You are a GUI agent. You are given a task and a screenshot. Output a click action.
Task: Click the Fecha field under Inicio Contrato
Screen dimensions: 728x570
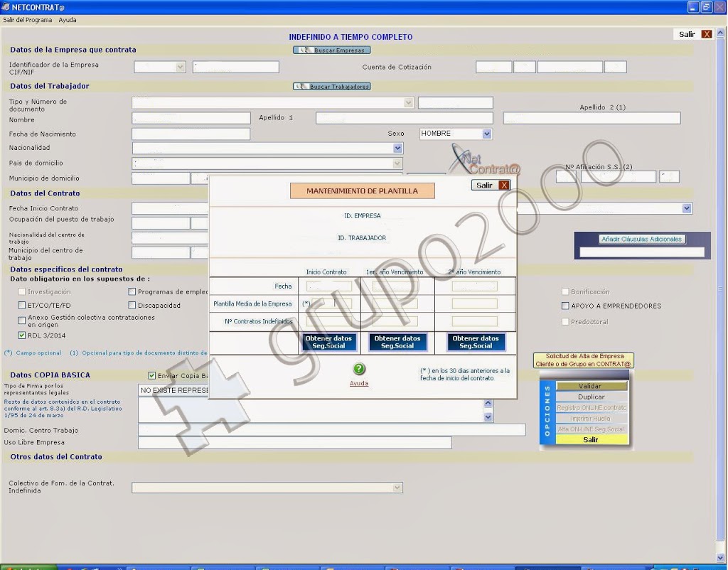click(329, 286)
